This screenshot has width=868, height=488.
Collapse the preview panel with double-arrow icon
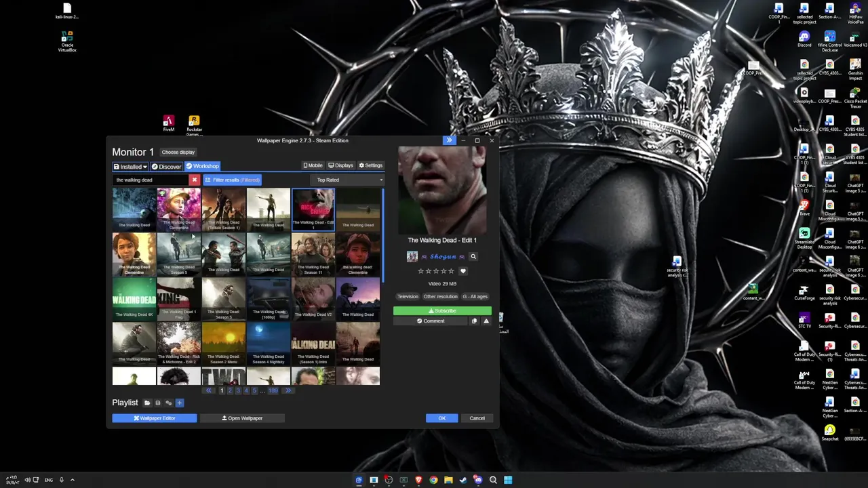[449, 140]
